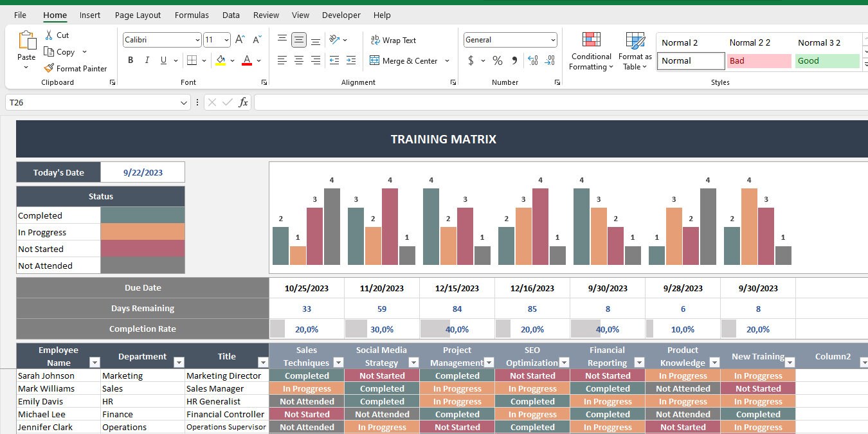Image resolution: width=868 pixels, height=434 pixels.
Task: Click inside the formula bar
Action: tap(561, 102)
